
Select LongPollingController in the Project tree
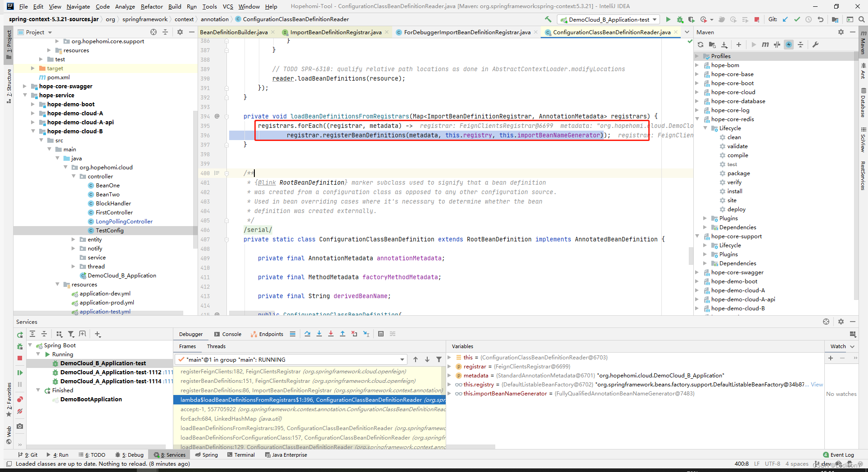(x=124, y=222)
